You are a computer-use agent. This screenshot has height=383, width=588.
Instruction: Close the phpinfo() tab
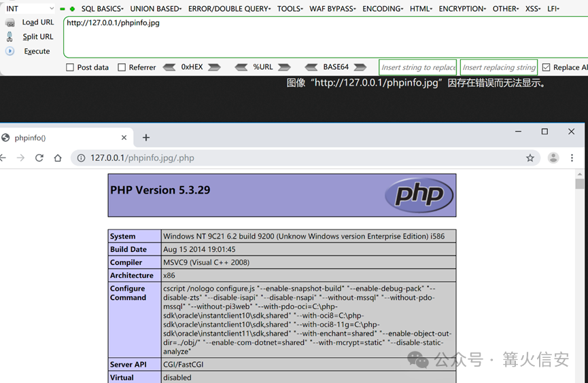click(124, 138)
